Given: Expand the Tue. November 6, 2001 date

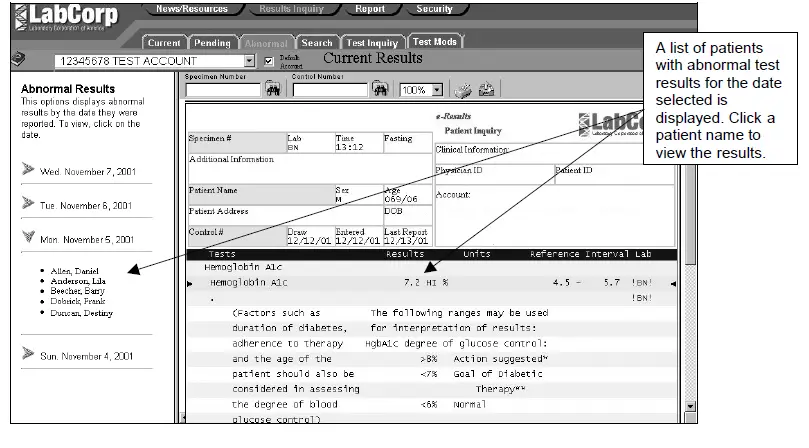Looking at the screenshot, I should point(28,203).
